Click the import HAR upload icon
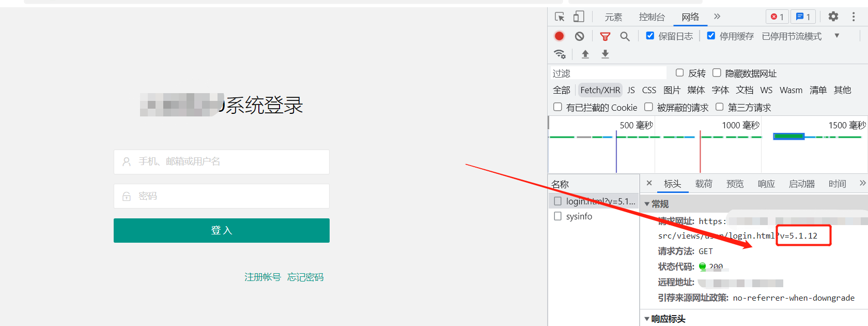 coord(585,54)
